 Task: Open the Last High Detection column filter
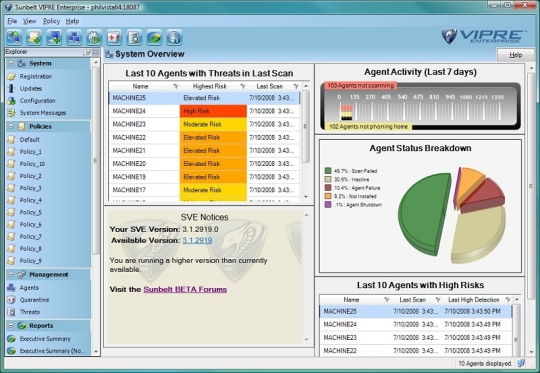pos(508,300)
